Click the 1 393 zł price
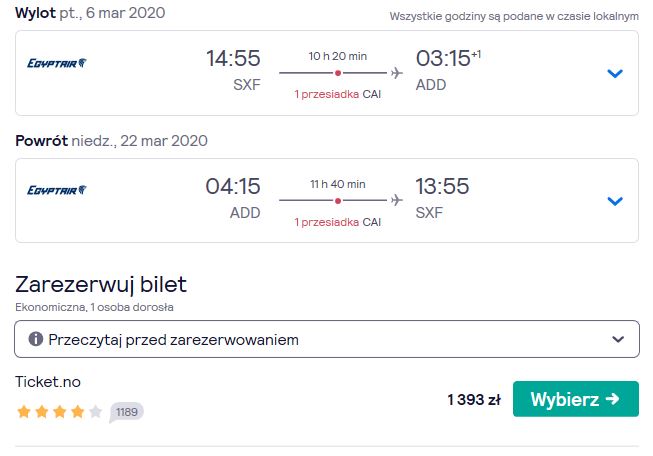Screen dimensions: 653x456 pyautogui.click(x=474, y=400)
